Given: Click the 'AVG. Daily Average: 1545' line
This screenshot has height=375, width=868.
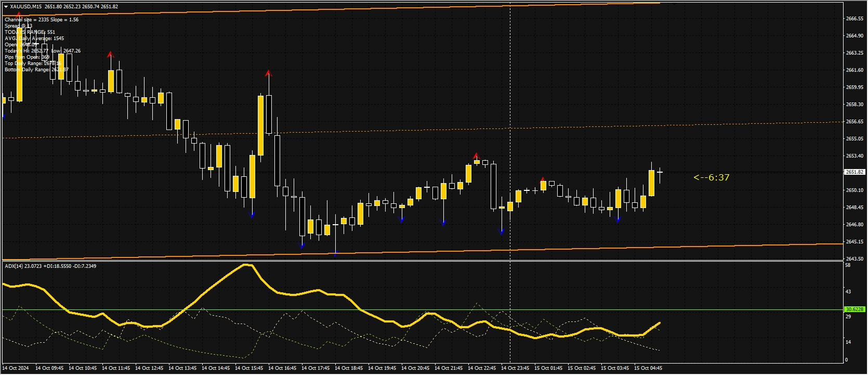Looking at the screenshot, I should click(34, 38).
